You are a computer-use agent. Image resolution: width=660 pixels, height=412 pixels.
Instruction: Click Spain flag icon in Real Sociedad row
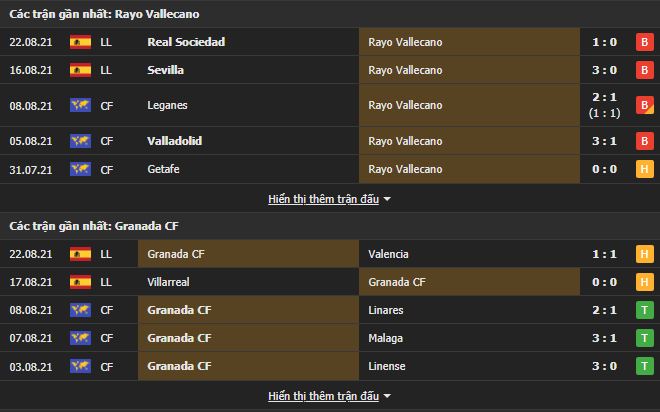point(80,42)
